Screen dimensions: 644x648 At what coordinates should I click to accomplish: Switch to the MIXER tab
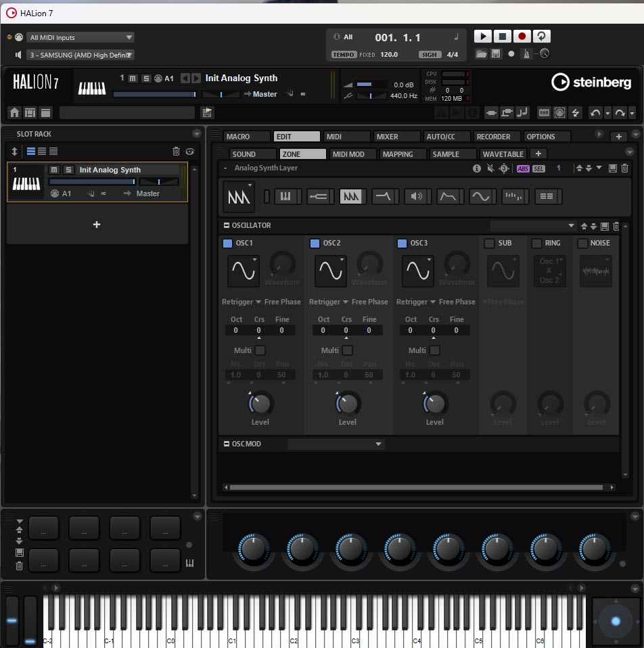pos(396,137)
